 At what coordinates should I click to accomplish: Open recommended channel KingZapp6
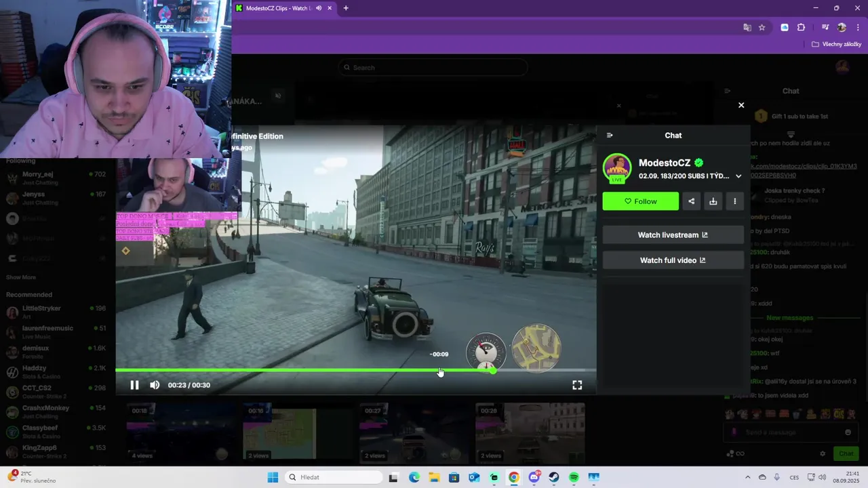[x=56, y=451]
